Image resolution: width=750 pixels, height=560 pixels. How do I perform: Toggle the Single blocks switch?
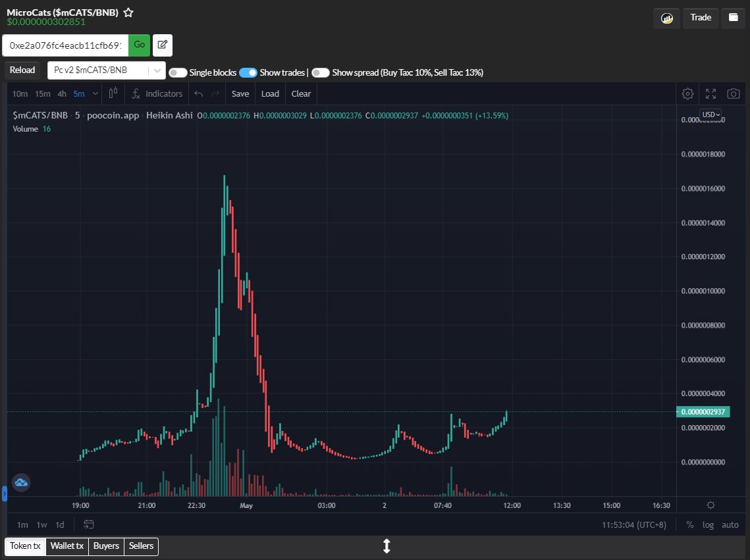pyautogui.click(x=178, y=72)
